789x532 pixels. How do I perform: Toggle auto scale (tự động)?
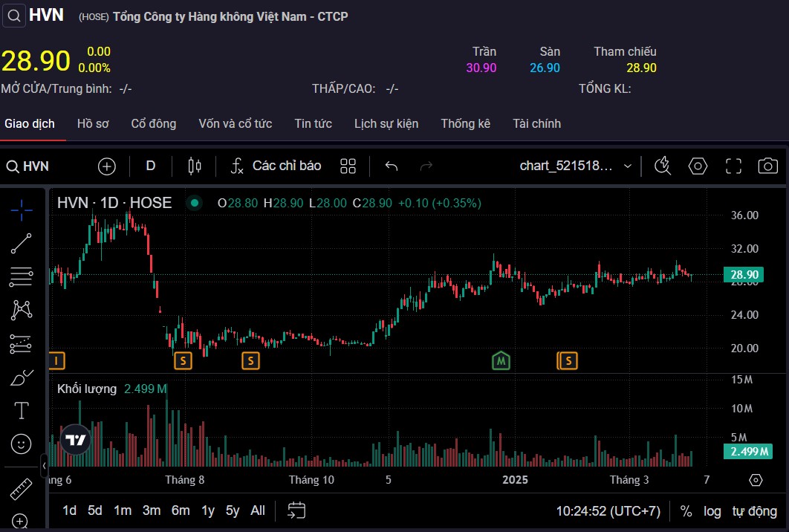[x=754, y=511]
